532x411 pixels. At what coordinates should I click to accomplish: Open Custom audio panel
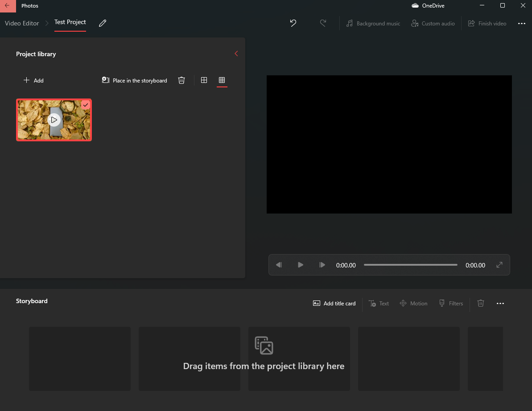[433, 23]
